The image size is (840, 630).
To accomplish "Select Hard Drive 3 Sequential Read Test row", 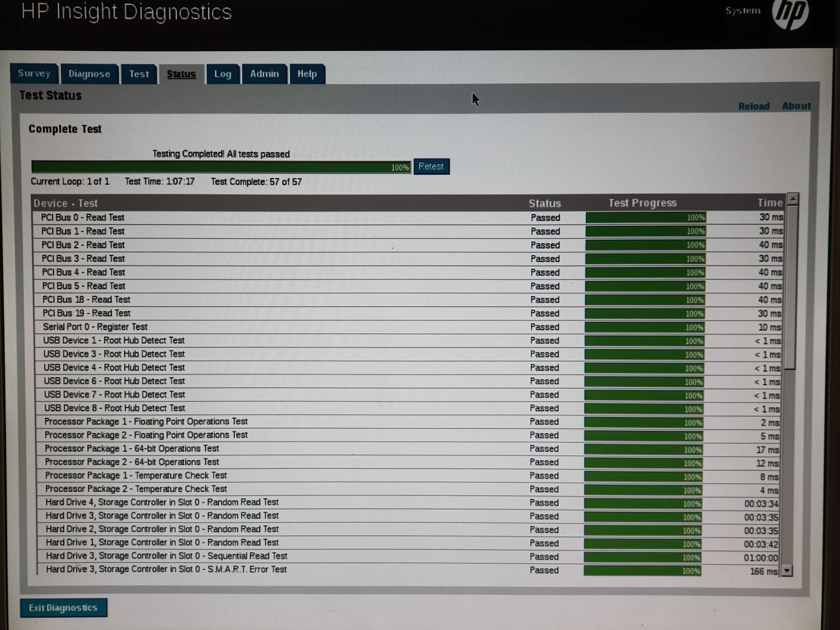I will (x=408, y=557).
